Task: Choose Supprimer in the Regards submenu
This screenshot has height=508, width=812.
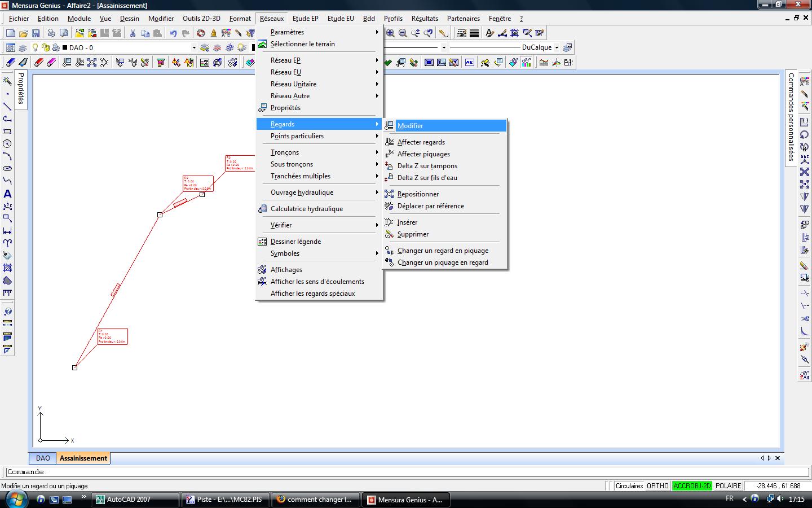Action: 445,234
